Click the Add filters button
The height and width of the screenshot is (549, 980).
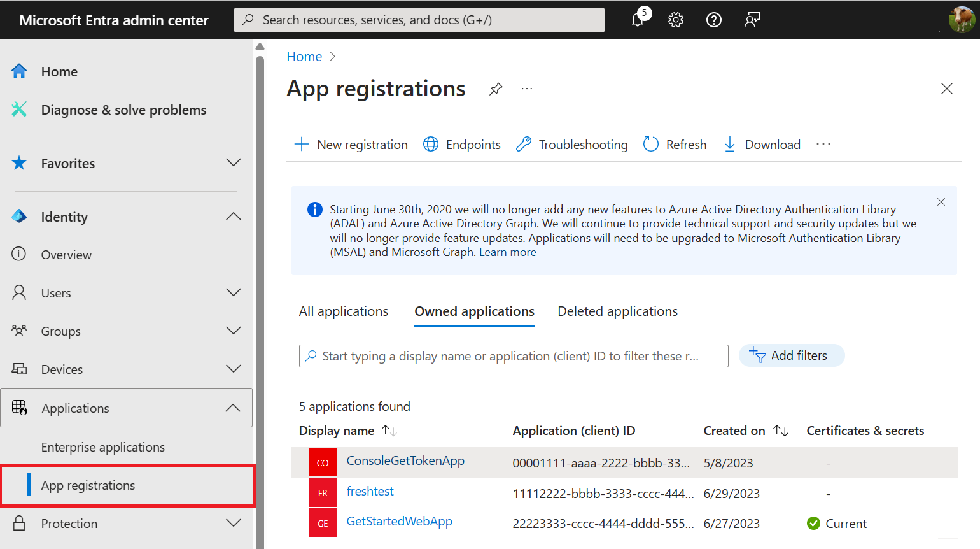coord(791,355)
